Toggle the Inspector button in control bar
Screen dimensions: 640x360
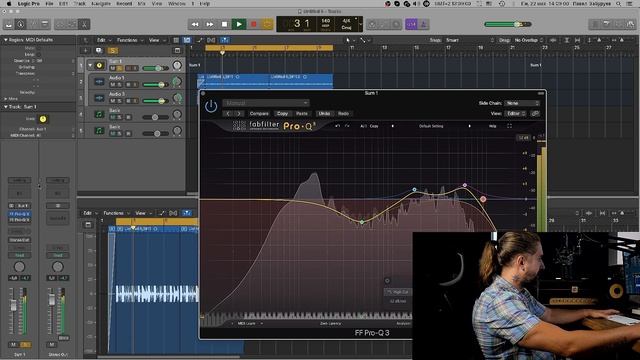point(20,24)
